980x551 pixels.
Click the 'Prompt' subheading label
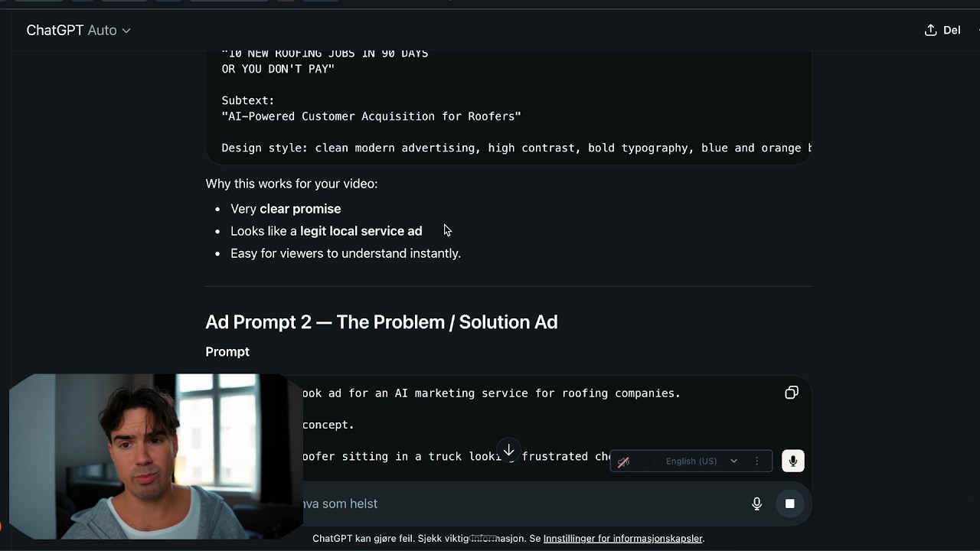pos(227,351)
